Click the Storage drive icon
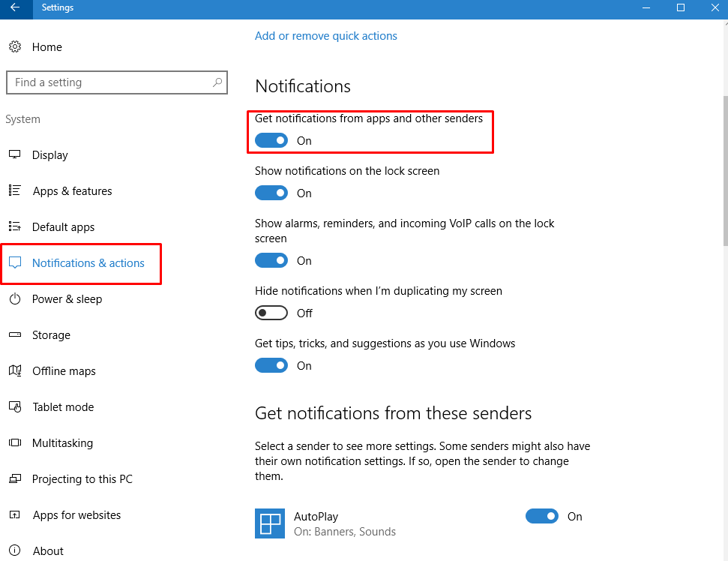728x561 pixels. coord(15,334)
